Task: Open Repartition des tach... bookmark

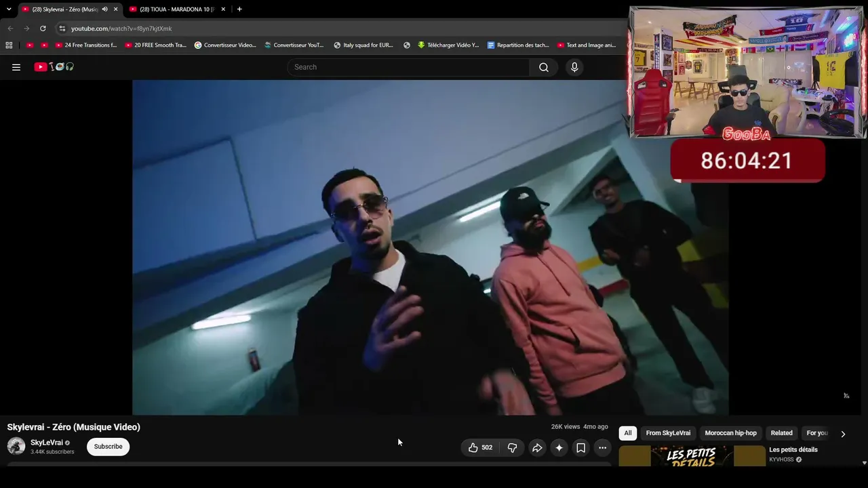Action: [x=519, y=45]
